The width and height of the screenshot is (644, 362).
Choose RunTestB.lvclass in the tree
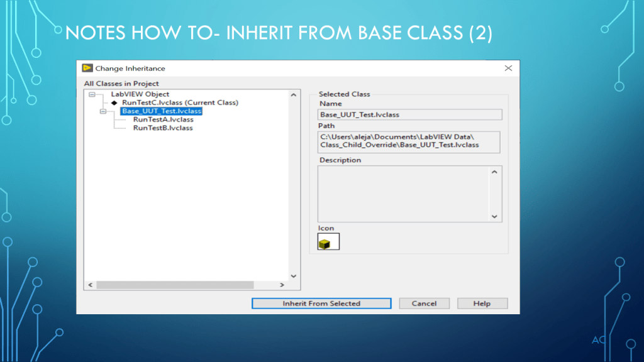click(163, 128)
